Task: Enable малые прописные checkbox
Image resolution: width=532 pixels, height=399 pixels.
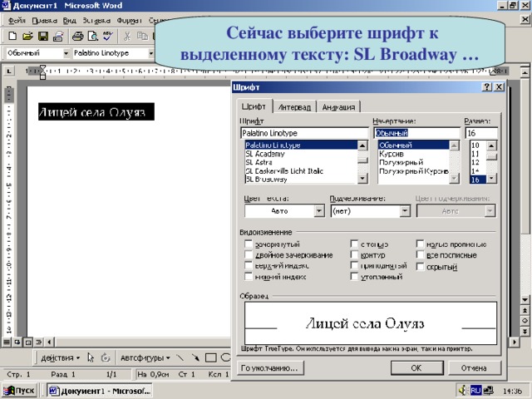Action: (x=420, y=244)
